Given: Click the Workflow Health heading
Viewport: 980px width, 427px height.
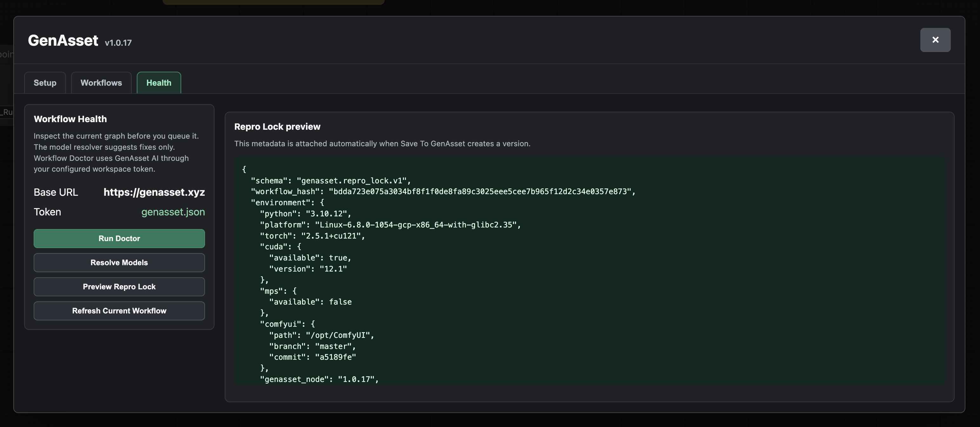Looking at the screenshot, I should (70, 119).
